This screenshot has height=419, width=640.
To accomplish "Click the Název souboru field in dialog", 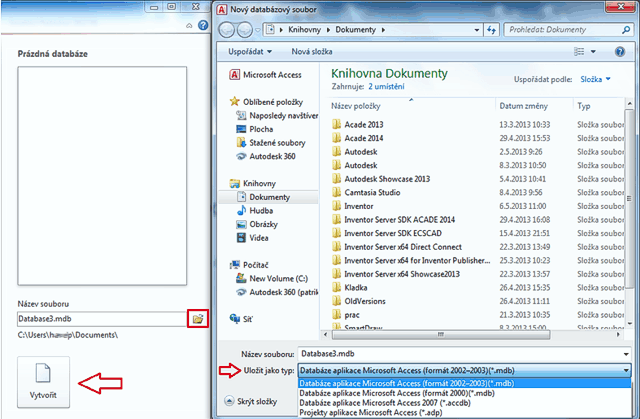I will [464, 354].
